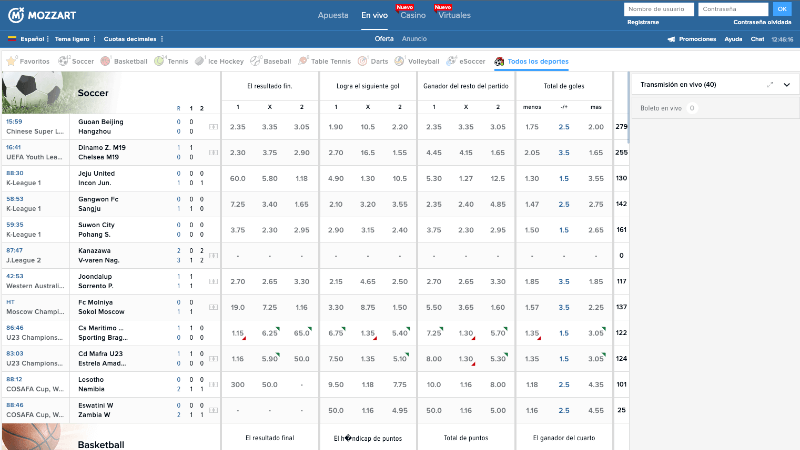Click the Registrarse link
The height and width of the screenshot is (450, 800).
tap(643, 22)
